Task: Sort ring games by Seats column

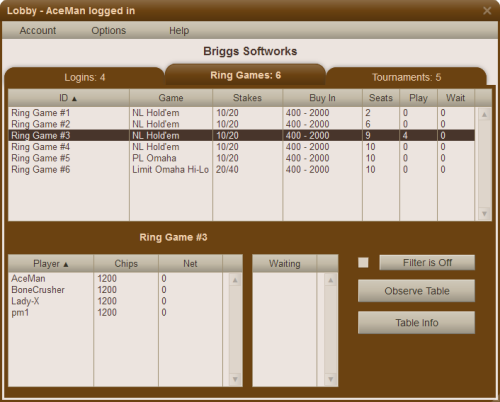Action: pos(381,98)
